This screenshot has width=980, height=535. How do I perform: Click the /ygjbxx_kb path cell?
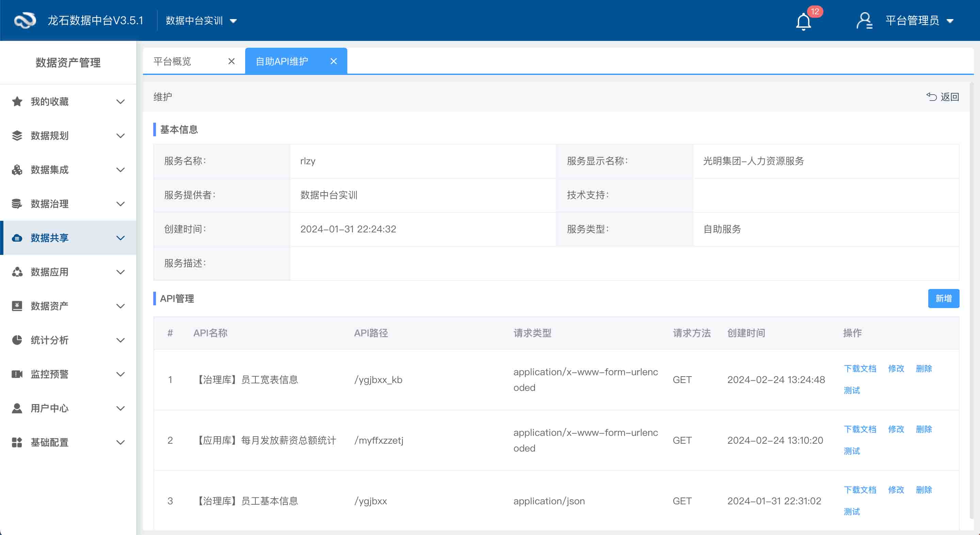click(378, 380)
